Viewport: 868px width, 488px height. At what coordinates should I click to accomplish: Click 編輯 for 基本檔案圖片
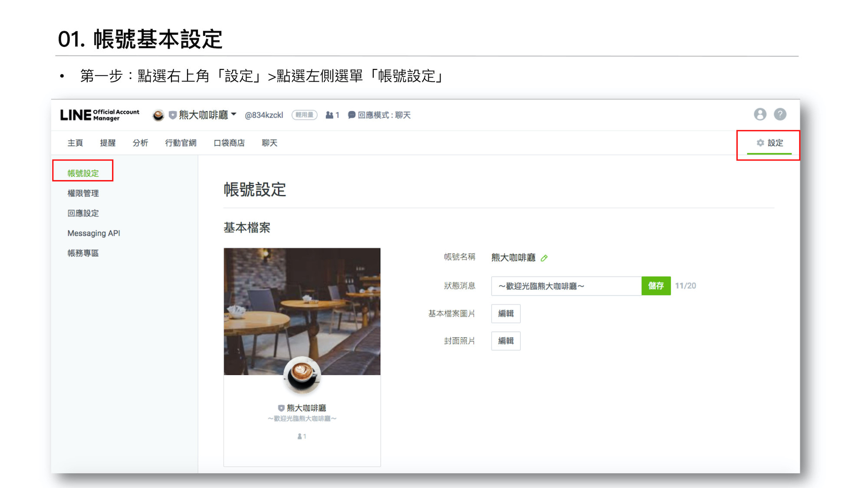tap(506, 313)
